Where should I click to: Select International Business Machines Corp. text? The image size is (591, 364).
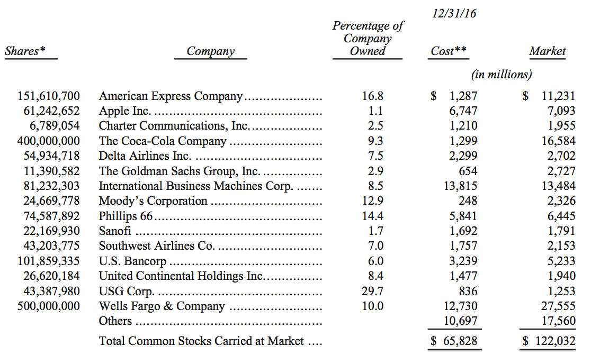click(195, 186)
